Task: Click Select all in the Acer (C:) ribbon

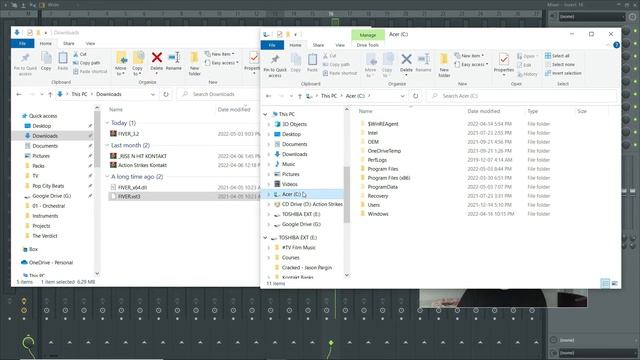Action: [x=558, y=56]
